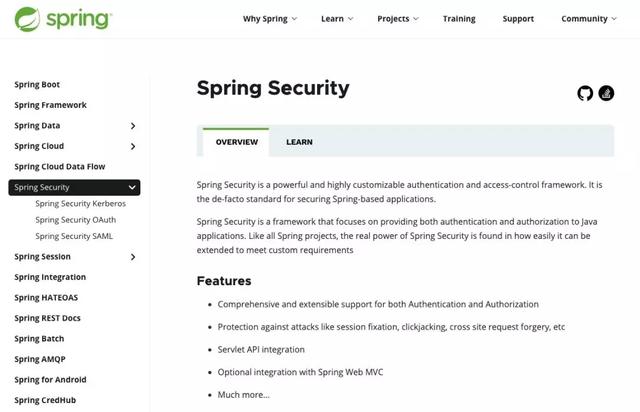Open the Projects dropdown menu
Image resolution: width=640 pixels, height=412 pixels.
pos(398,19)
